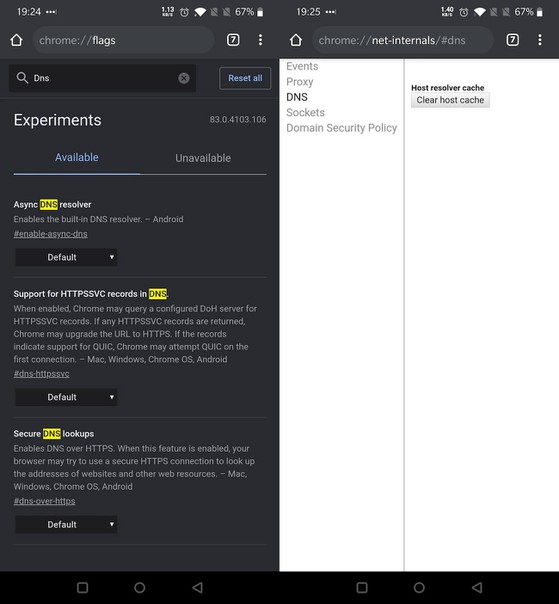The image size is (559, 604).
Task: Open three-dot menu in the net-internals window
Action: click(540, 40)
